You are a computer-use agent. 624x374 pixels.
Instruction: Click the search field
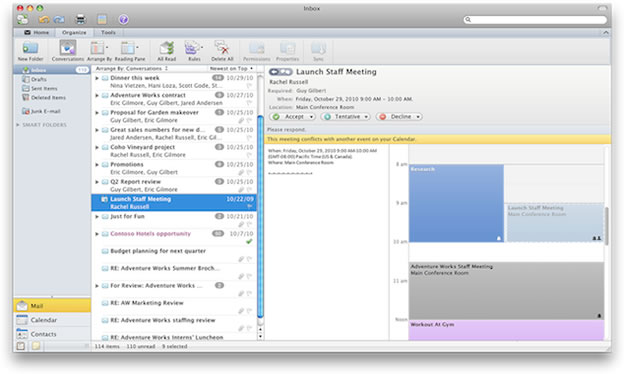535,19
